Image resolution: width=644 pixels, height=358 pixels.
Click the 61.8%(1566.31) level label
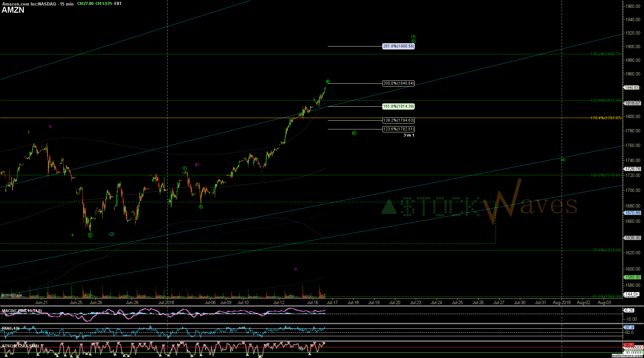(607, 296)
